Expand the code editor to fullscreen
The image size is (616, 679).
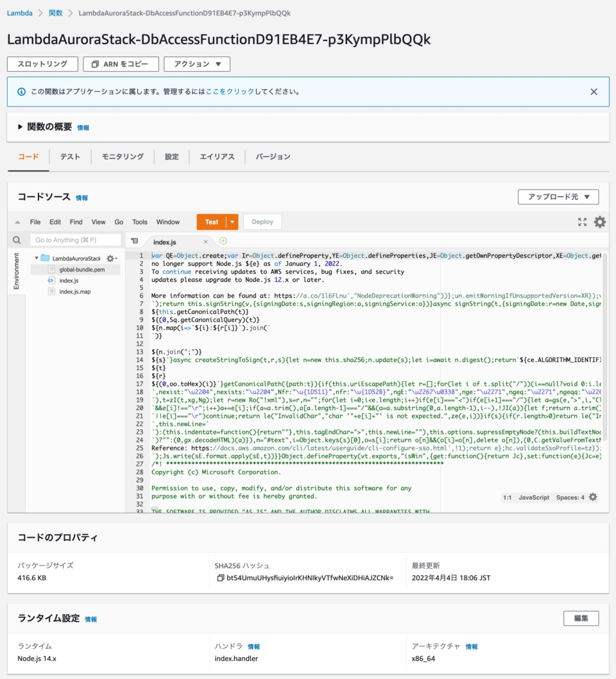[x=582, y=222]
